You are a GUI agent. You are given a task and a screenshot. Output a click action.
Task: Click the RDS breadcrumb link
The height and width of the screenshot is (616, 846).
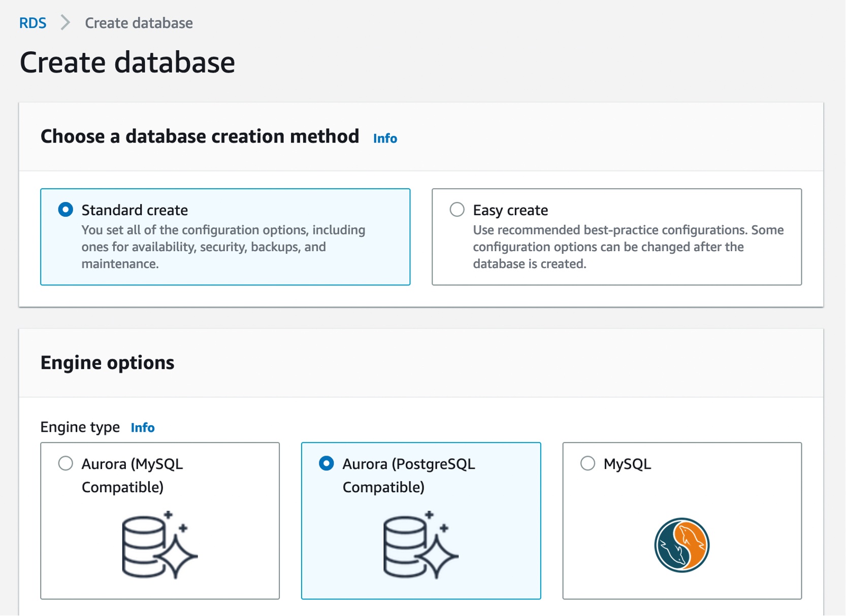[x=32, y=23]
